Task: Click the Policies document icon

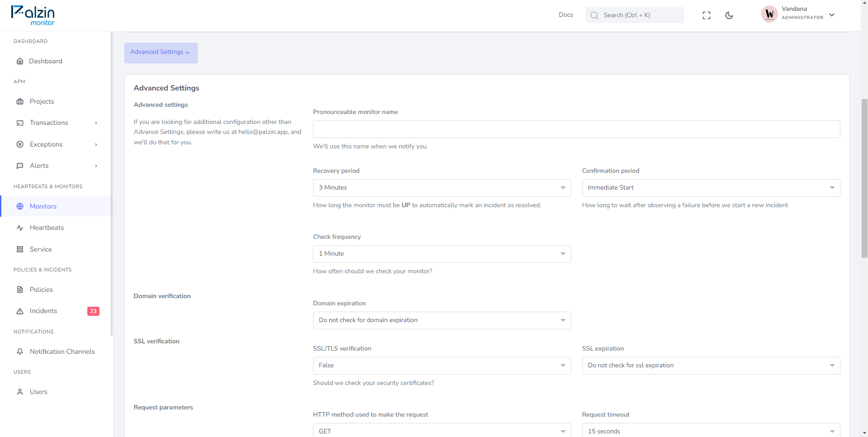Action: click(x=20, y=290)
